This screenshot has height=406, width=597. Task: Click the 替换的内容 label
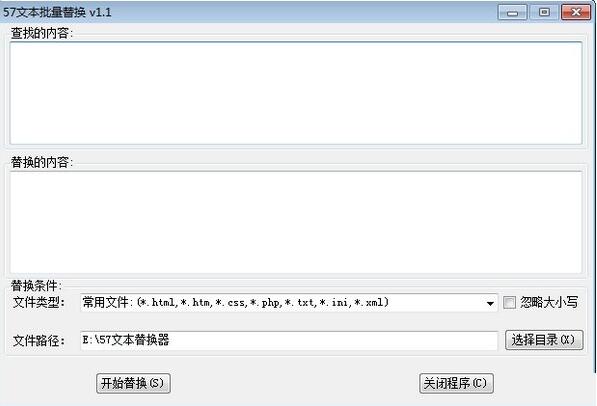click(42, 162)
